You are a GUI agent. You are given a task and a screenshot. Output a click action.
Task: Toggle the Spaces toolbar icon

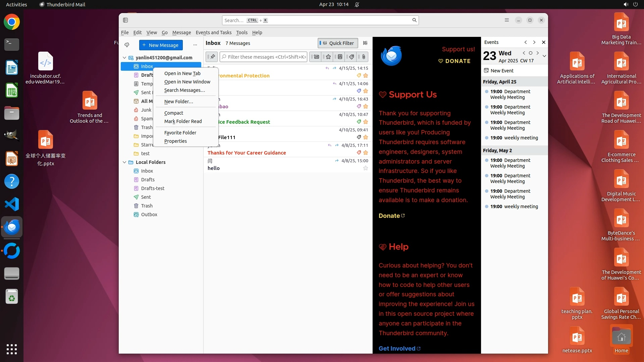125,20
